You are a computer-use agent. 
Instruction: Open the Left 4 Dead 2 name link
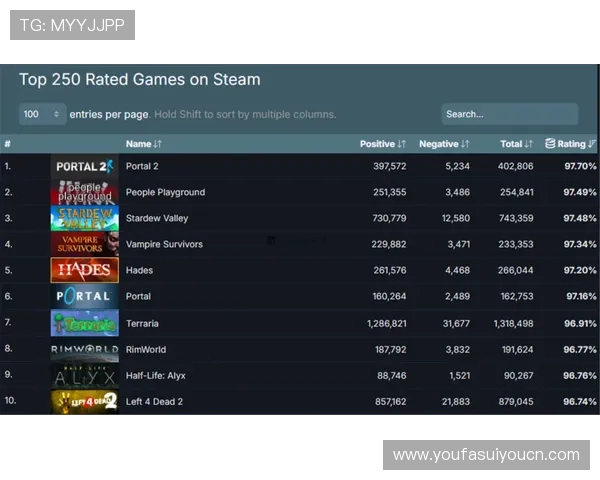(x=154, y=402)
